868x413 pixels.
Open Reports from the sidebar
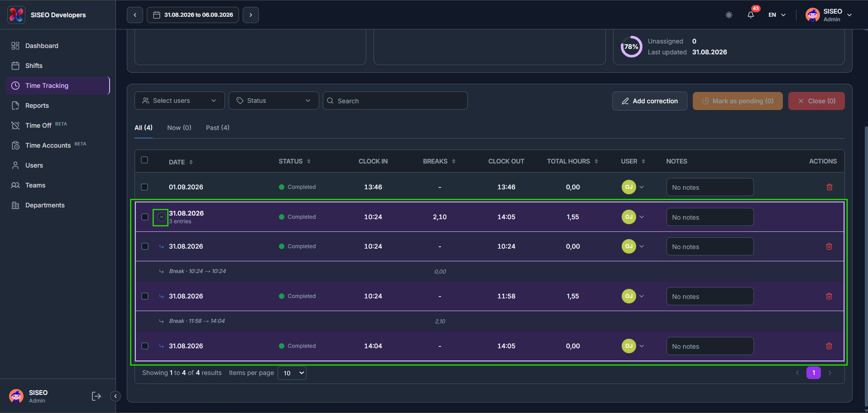click(58, 106)
